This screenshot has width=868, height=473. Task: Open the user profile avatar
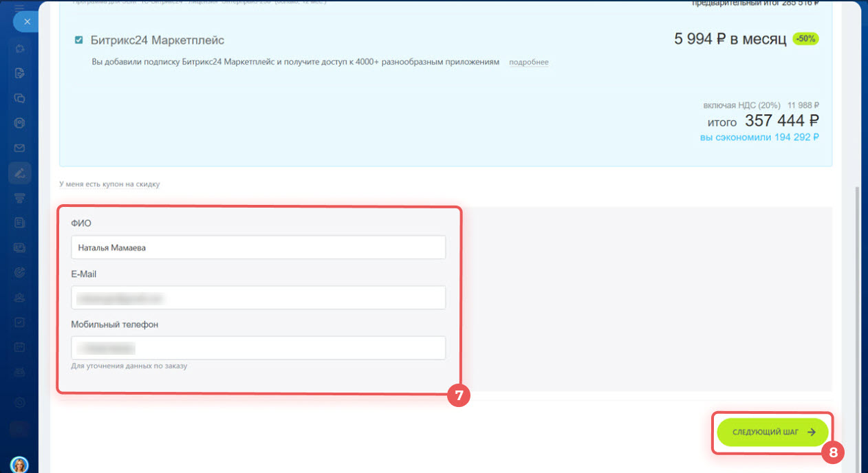click(19, 465)
